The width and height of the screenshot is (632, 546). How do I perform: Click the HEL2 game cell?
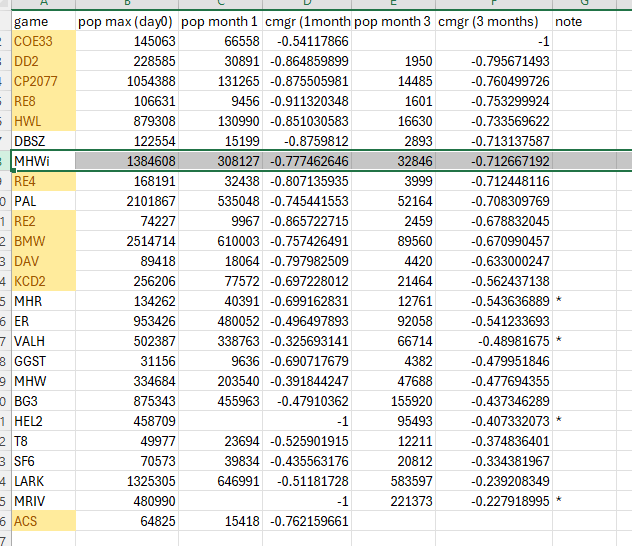[44, 421]
